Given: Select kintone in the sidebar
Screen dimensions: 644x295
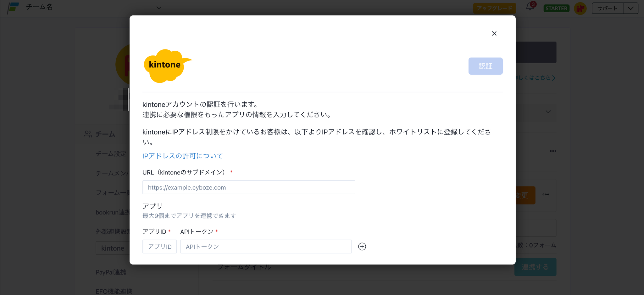Looking at the screenshot, I should tap(113, 248).
